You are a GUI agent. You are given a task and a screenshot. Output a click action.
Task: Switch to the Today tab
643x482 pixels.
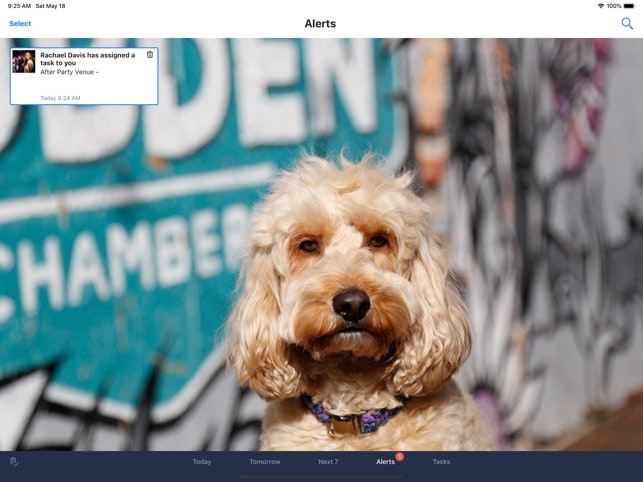coord(202,461)
